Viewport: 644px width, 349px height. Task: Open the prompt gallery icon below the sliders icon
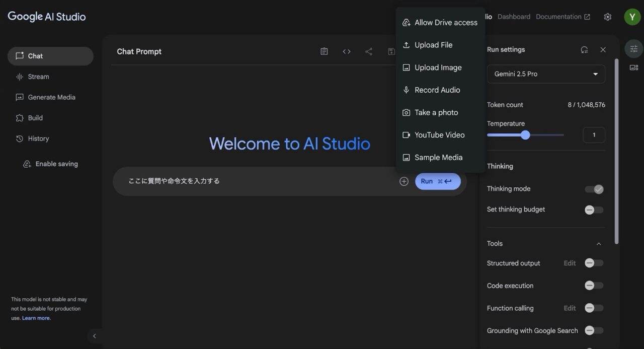tap(634, 67)
